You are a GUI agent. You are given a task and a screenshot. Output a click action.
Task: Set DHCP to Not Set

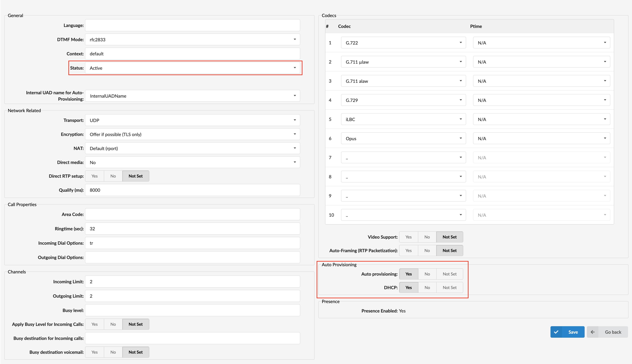[450, 287]
